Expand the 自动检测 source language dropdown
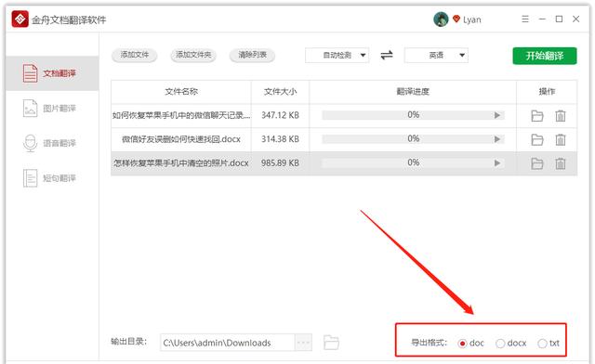 [x=337, y=56]
